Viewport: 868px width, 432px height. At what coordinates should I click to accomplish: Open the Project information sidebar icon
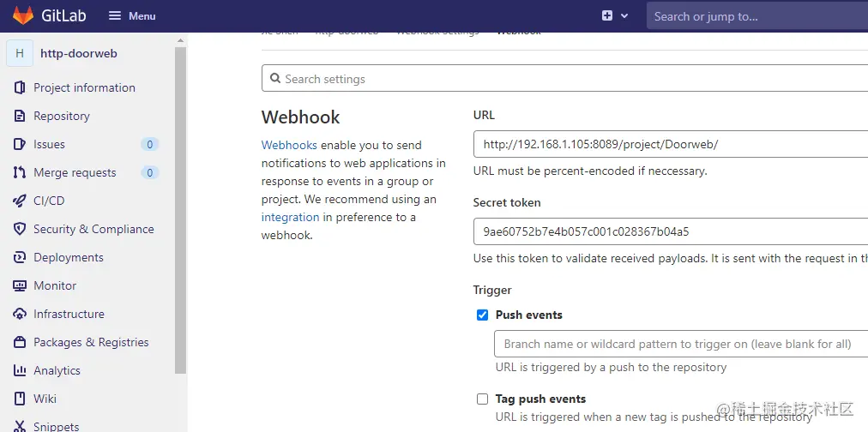coord(19,87)
